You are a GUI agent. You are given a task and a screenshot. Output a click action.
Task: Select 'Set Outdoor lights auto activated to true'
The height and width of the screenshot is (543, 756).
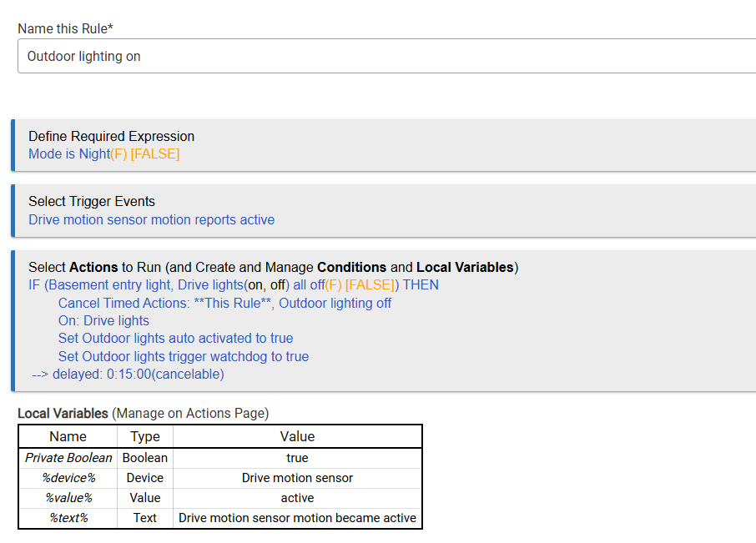(175, 339)
